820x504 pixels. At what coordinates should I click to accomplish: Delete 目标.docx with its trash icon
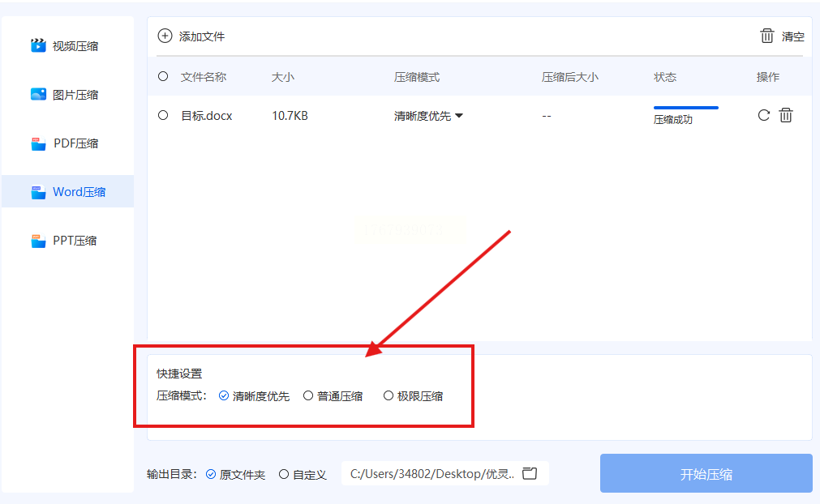coord(786,115)
